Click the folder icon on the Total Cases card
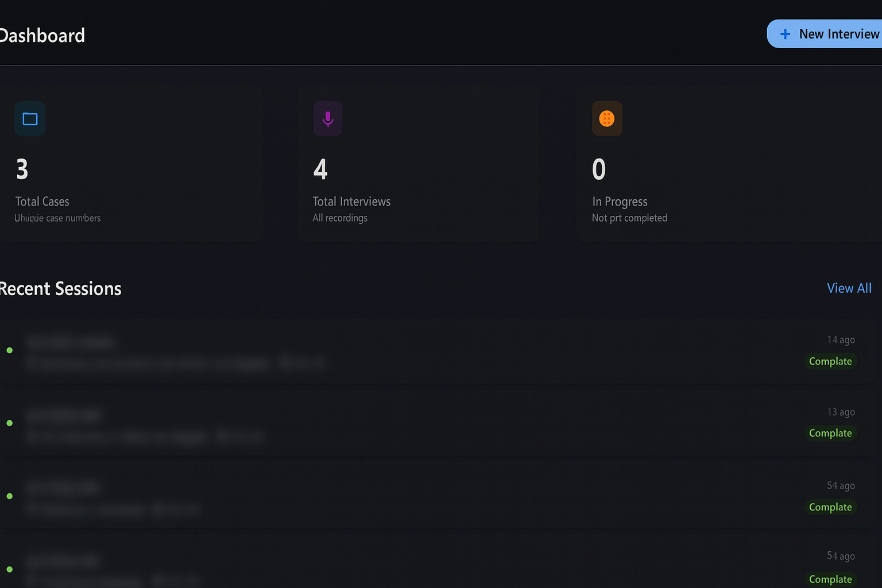 tap(30, 118)
